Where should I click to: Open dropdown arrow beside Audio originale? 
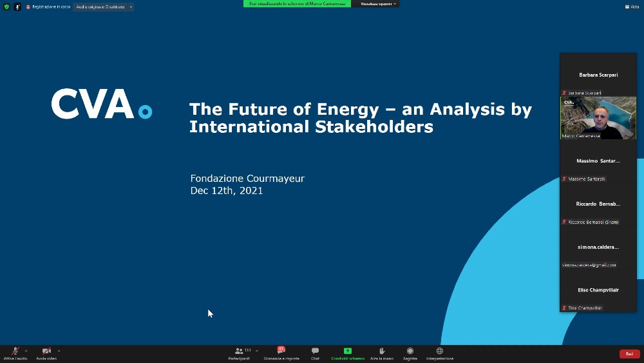click(131, 7)
